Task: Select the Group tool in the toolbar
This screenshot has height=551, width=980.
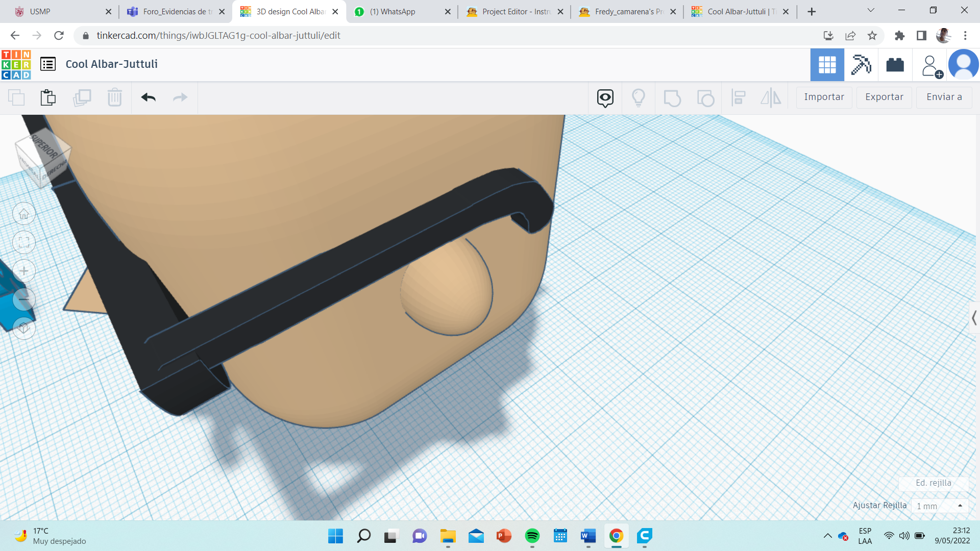Action: (x=672, y=97)
